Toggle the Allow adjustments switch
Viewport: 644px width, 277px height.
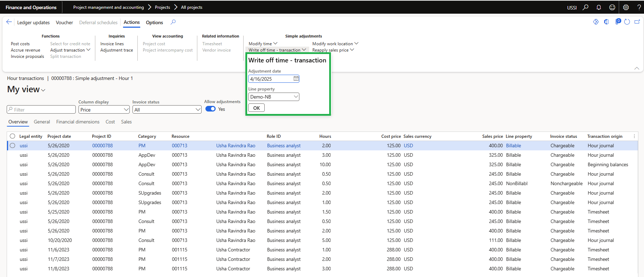click(210, 109)
